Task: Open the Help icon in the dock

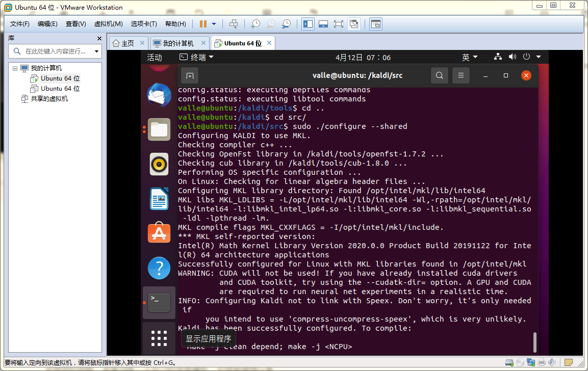Action: click(x=159, y=268)
